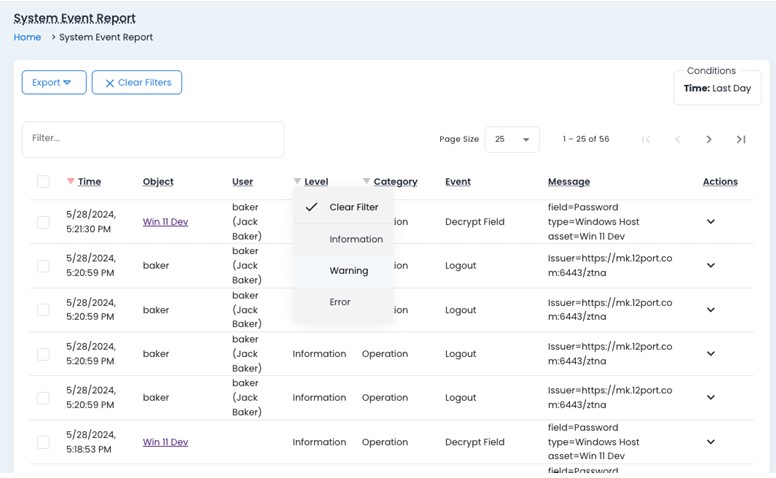Choose Error from the Level filter menu

coord(340,302)
